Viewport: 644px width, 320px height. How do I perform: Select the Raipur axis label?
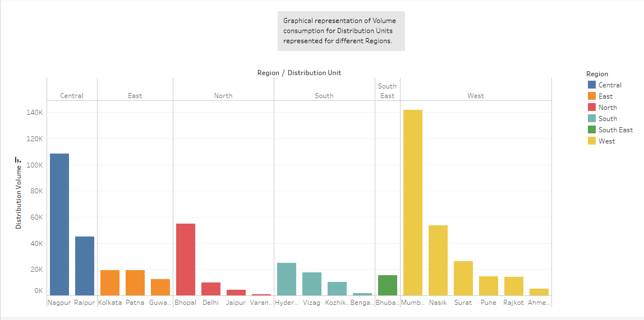click(x=84, y=303)
